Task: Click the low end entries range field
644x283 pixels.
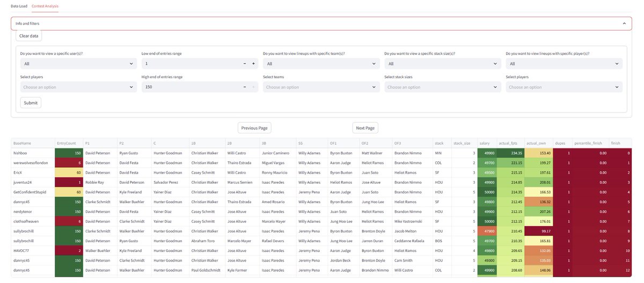Action: 191,63
